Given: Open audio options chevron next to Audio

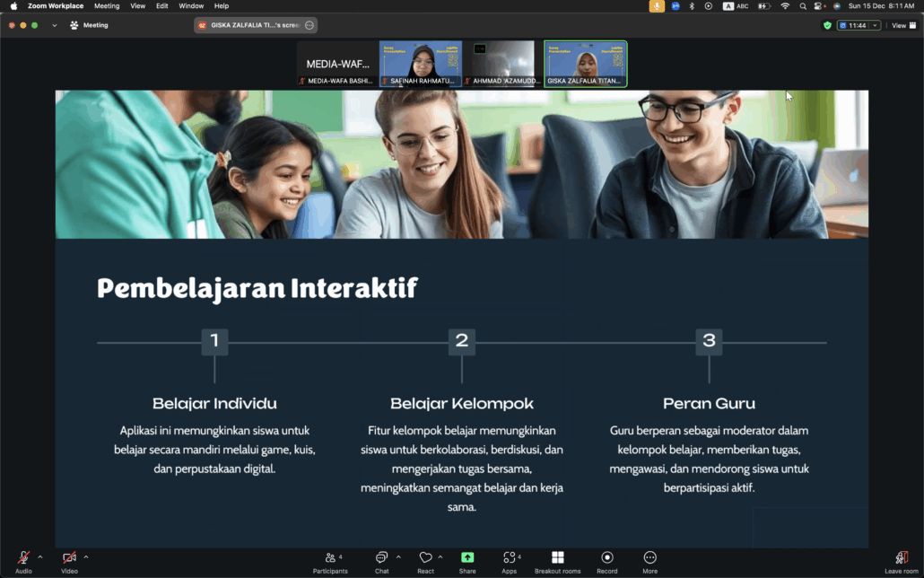Looking at the screenshot, I should [x=40, y=557].
